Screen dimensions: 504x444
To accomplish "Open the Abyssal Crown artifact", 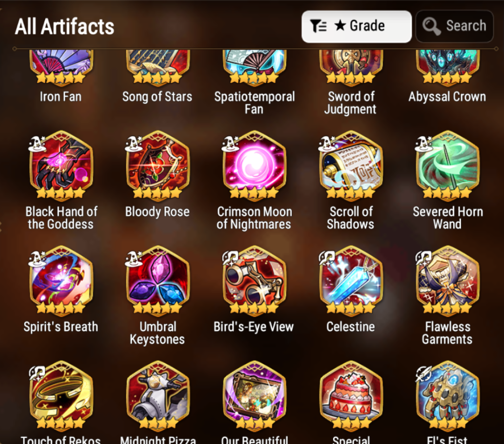I will pos(447,68).
